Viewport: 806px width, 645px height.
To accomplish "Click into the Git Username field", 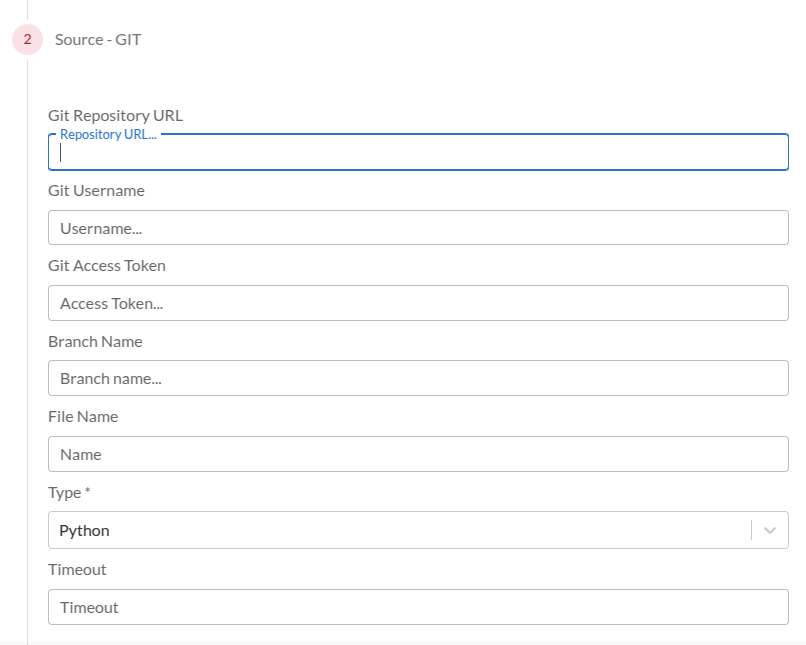I will 418,228.
